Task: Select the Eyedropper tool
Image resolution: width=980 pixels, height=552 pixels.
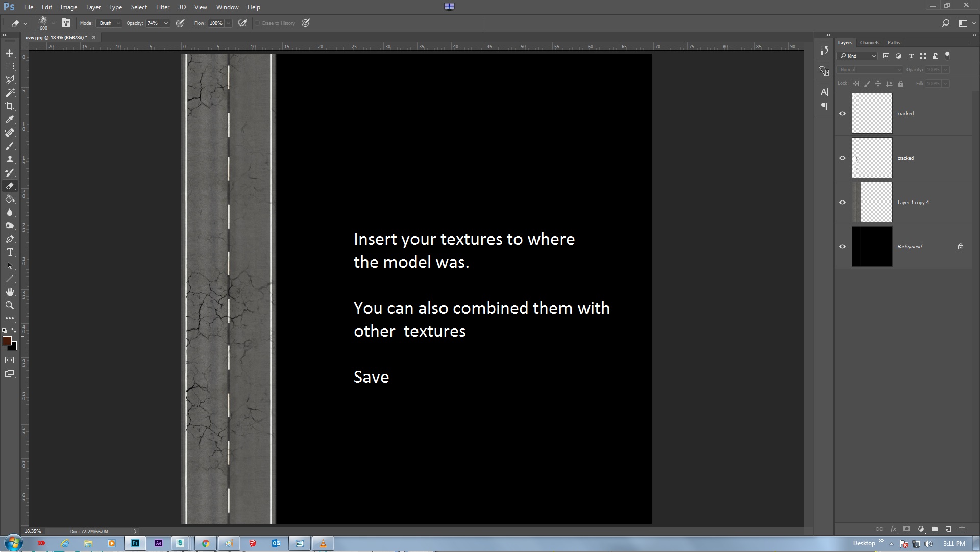Action: (9, 119)
